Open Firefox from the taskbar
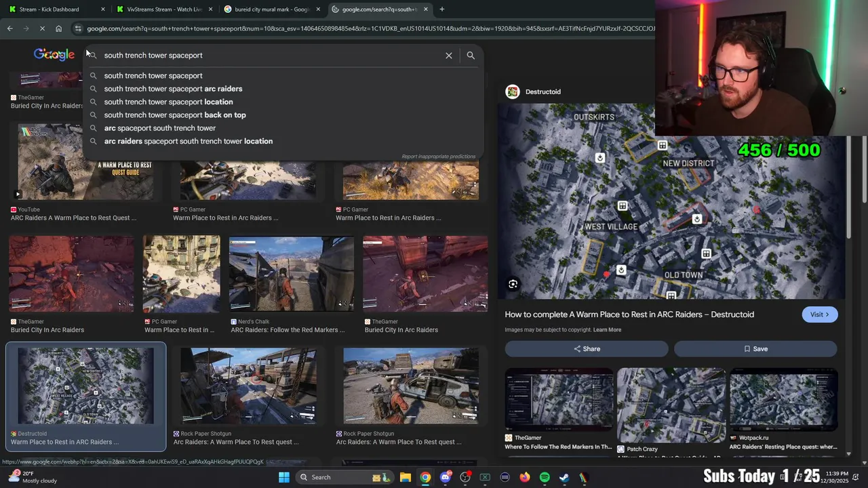The width and height of the screenshot is (868, 488). 525,477
